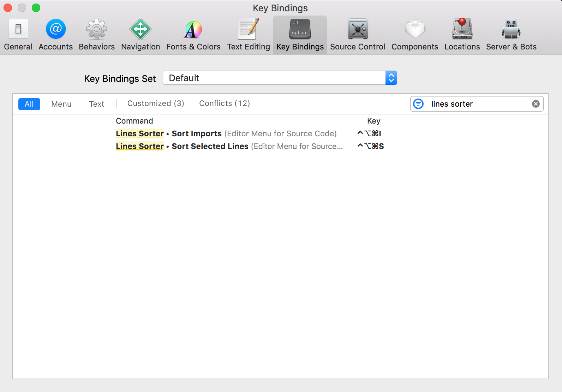Viewport: 562px width, 392px height.
Task: Click the search filter options icon
Action: coord(418,104)
